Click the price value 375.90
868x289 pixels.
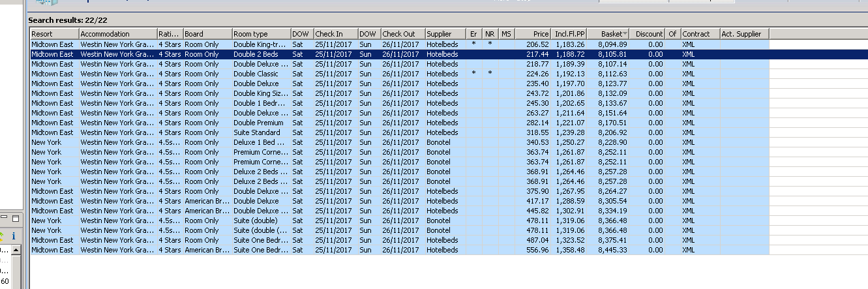(537, 191)
